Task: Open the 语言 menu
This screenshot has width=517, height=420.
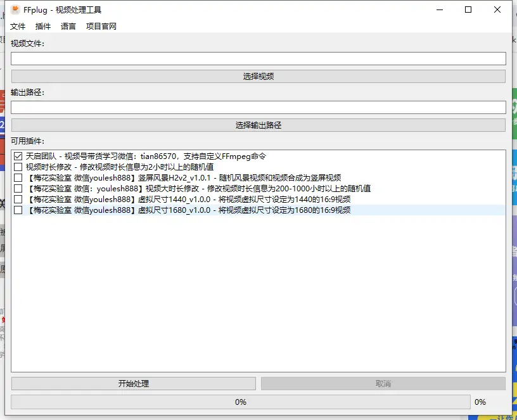Action: (x=68, y=27)
